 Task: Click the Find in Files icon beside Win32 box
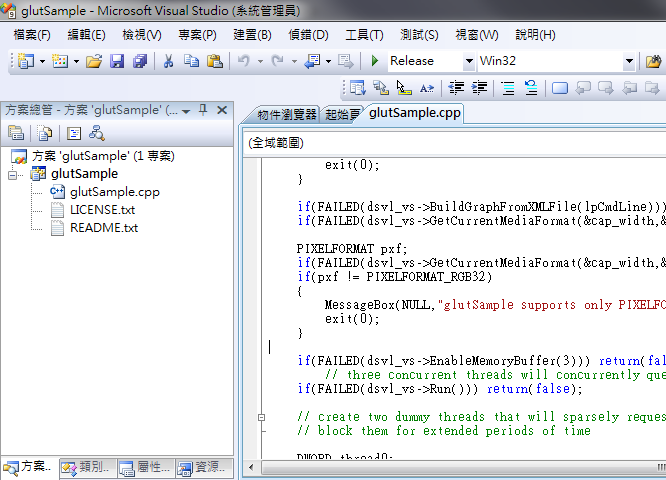[x=653, y=61]
